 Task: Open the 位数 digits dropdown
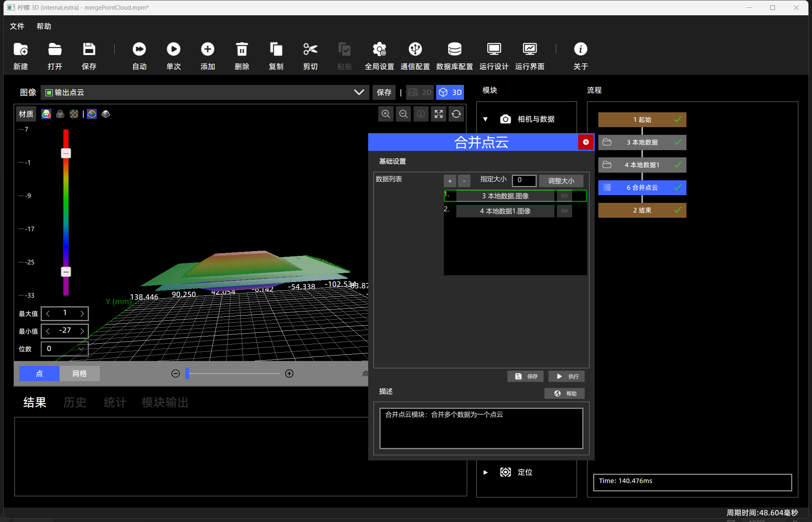click(65, 349)
